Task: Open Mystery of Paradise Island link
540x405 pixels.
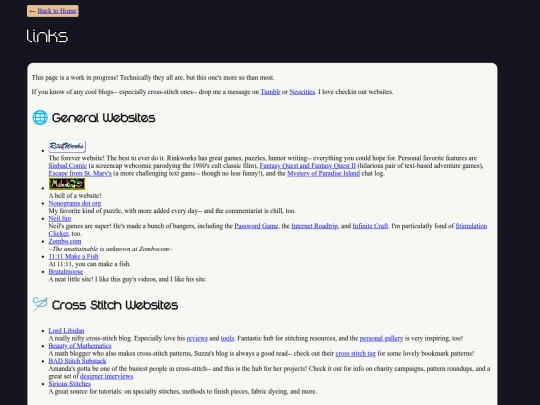Action: pos(323,173)
